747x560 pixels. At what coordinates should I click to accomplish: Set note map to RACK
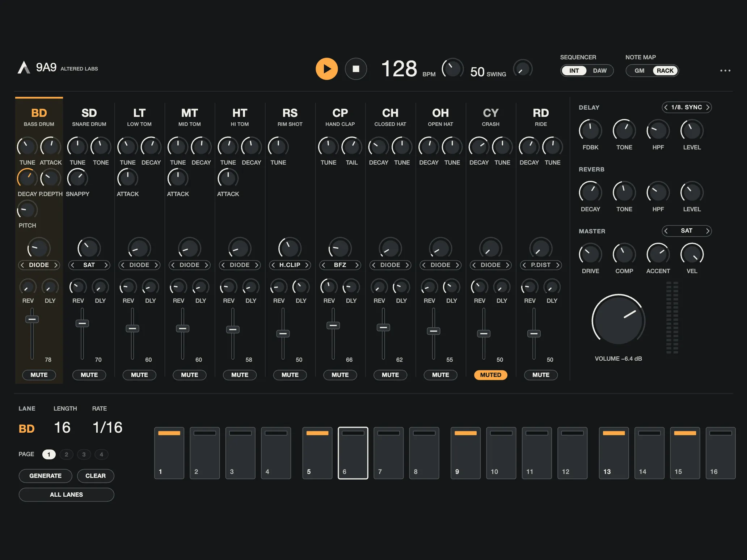[665, 71]
